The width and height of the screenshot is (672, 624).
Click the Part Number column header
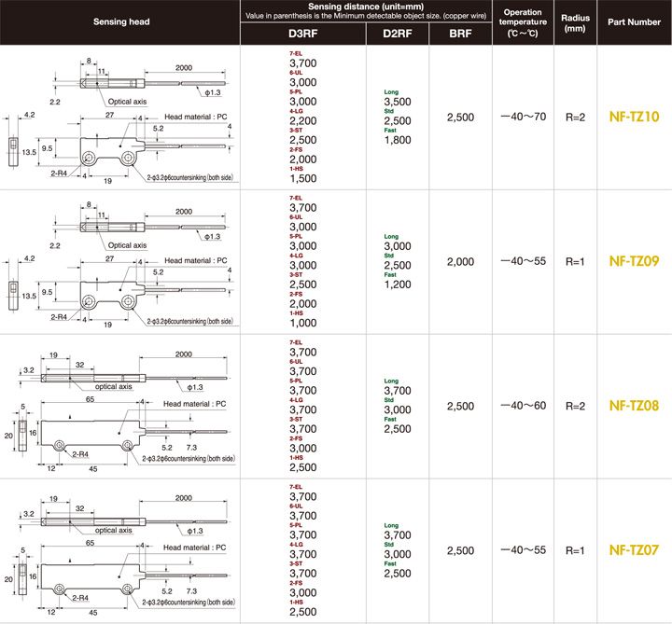[634, 21]
